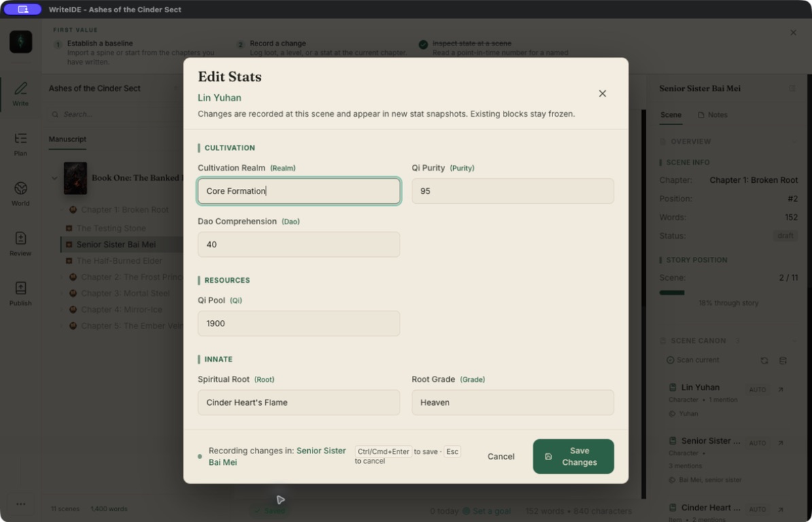812x522 pixels.
Task: Click the AUTO badge on Senior Sister
Action: click(x=758, y=442)
